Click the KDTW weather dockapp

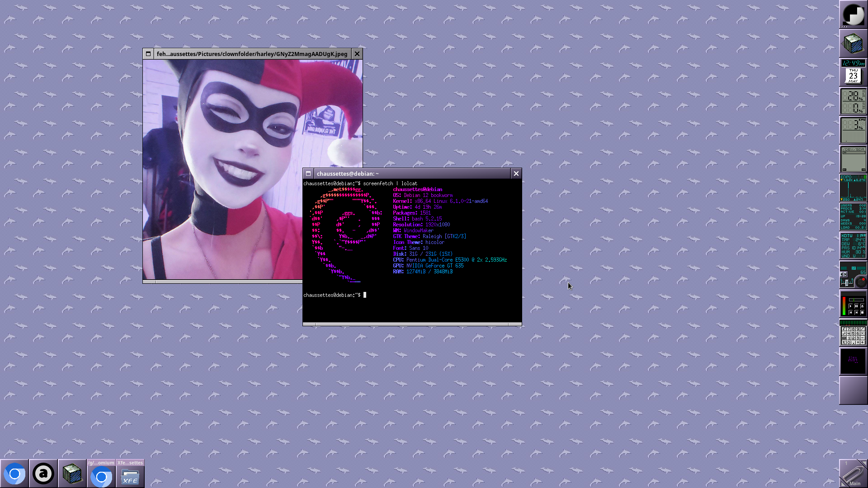coord(853,245)
